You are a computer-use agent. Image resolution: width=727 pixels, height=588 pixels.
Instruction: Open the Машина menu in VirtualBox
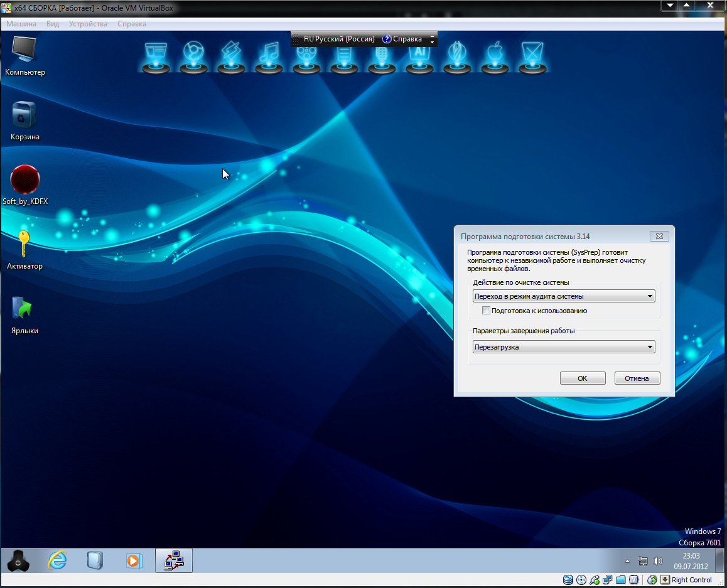(21, 24)
